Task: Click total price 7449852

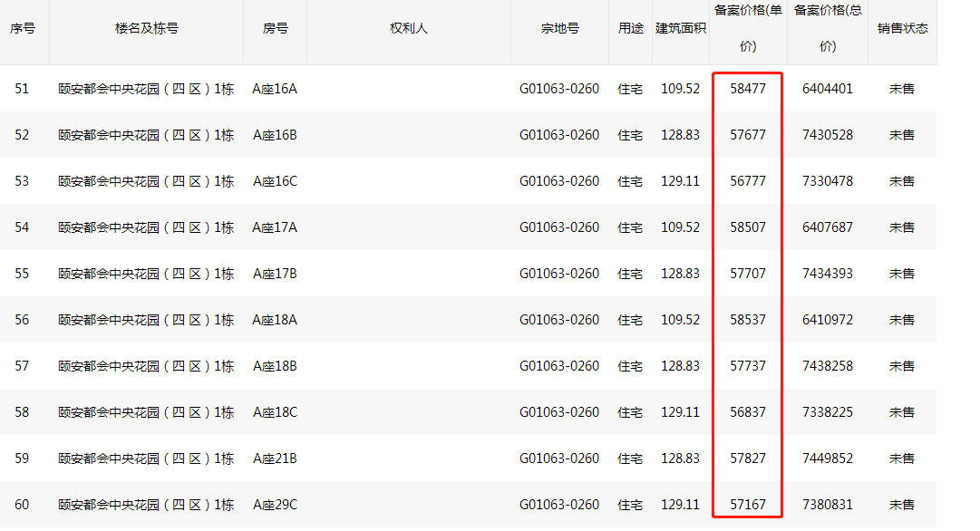Action: click(828, 459)
